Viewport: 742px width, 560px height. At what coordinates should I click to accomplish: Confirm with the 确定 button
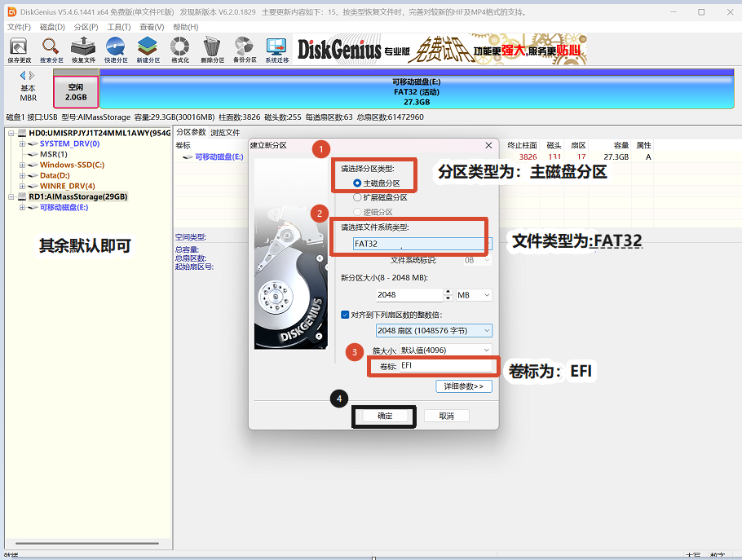pos(385,416)
